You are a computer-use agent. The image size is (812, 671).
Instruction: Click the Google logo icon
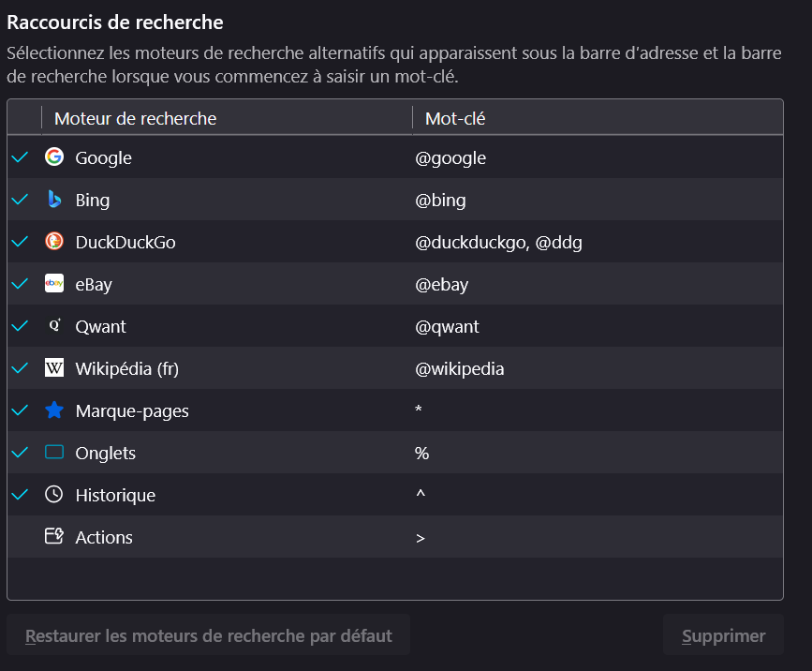[54, 157]
